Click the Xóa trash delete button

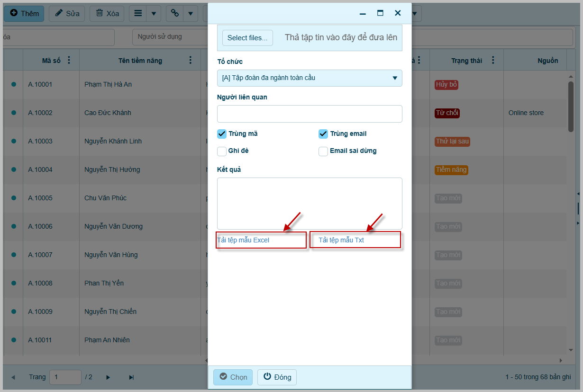[x=107, y=13]
